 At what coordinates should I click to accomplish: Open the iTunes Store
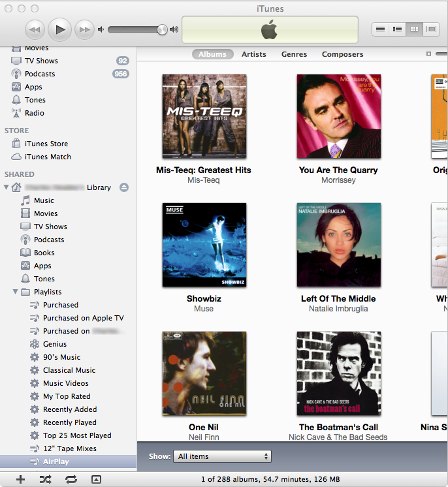point(46,144)
